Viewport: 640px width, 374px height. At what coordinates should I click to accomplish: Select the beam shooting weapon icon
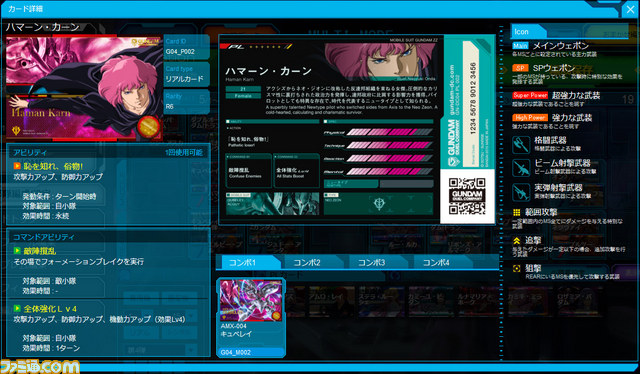[x=521, y=168]
